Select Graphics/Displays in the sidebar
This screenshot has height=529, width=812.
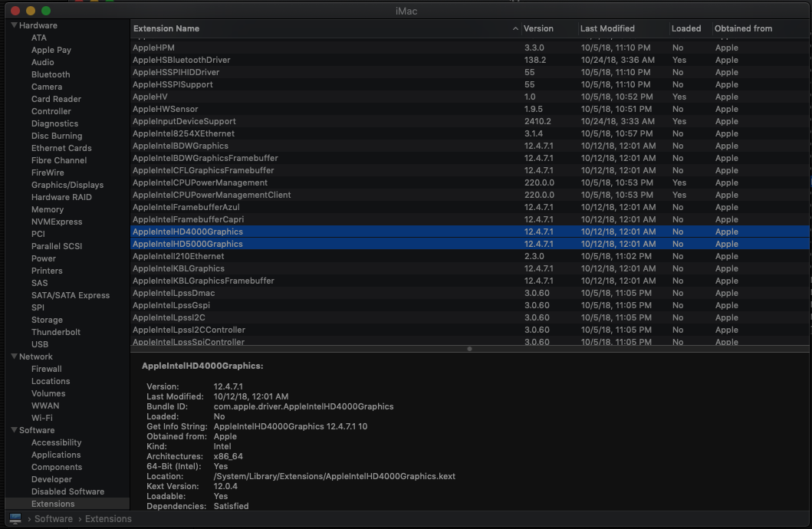coord(67,185)
